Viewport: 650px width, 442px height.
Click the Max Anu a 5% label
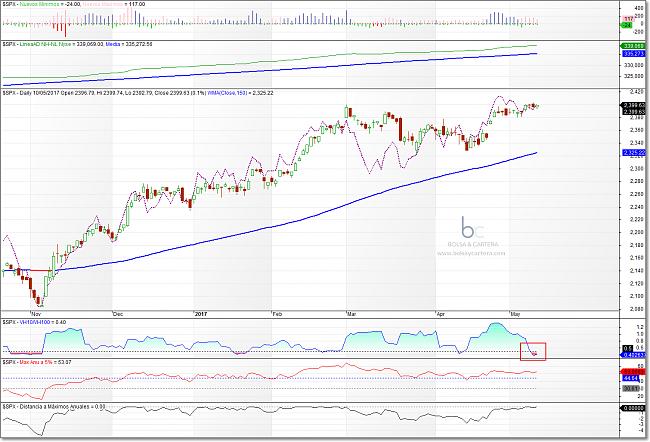pyautogui.click(x=35, y=362)
